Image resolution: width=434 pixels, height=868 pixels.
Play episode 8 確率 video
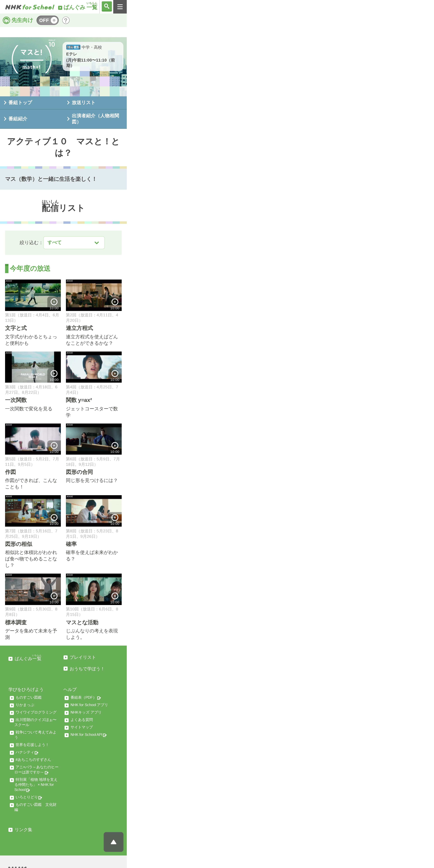coord(94,511)
